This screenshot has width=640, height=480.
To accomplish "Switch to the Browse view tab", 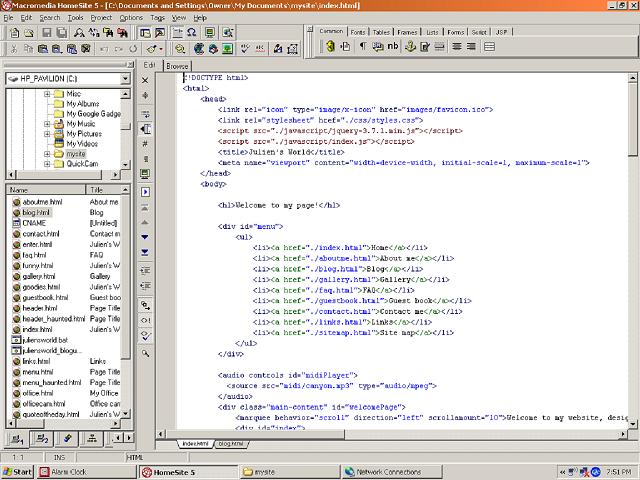I will (177, 65).
